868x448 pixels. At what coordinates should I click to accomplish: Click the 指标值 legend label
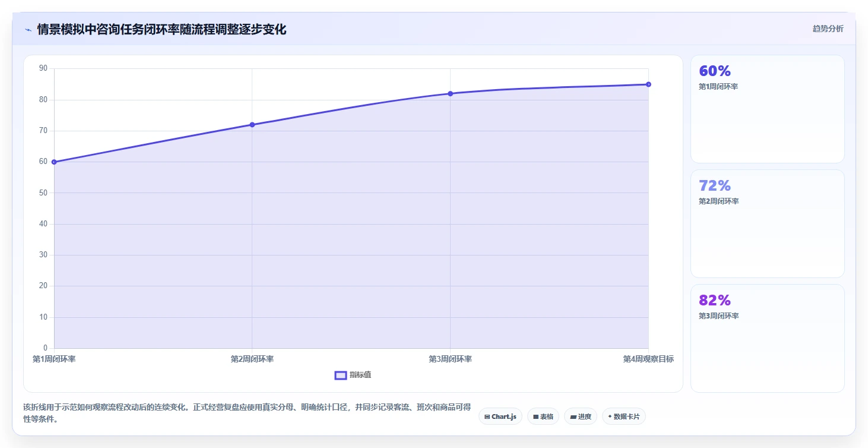coord(360,375)
